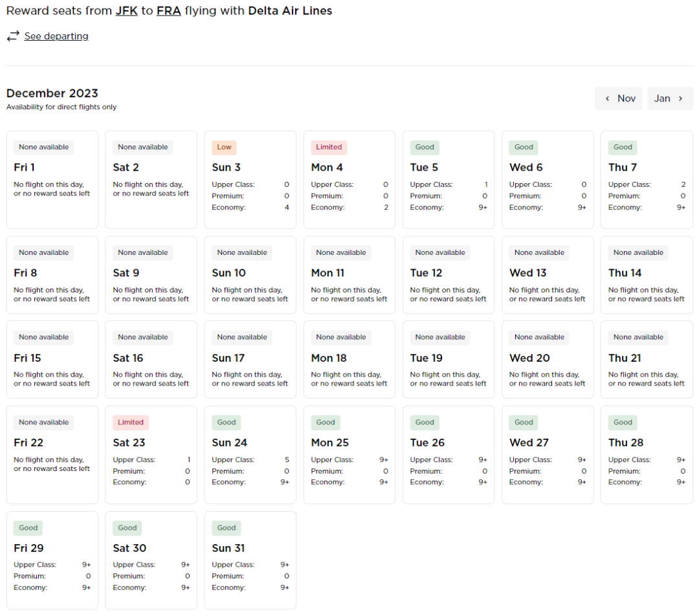Click the FRA destination airport link
This screenshot has height=616, width=699.
tap(168, 11)
